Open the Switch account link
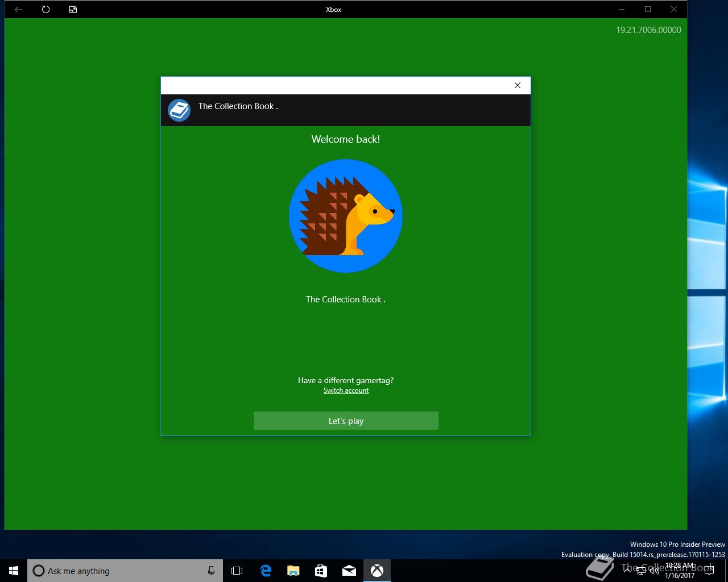This screenshot has width=728, height=582. [346, 390]
